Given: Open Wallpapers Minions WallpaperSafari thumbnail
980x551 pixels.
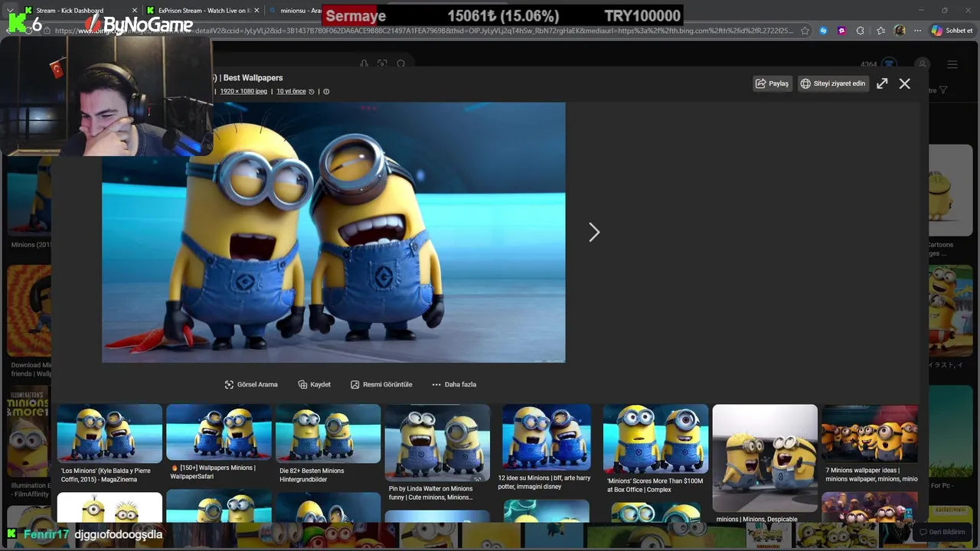Looking at the screenshot, I should [219, 432].
